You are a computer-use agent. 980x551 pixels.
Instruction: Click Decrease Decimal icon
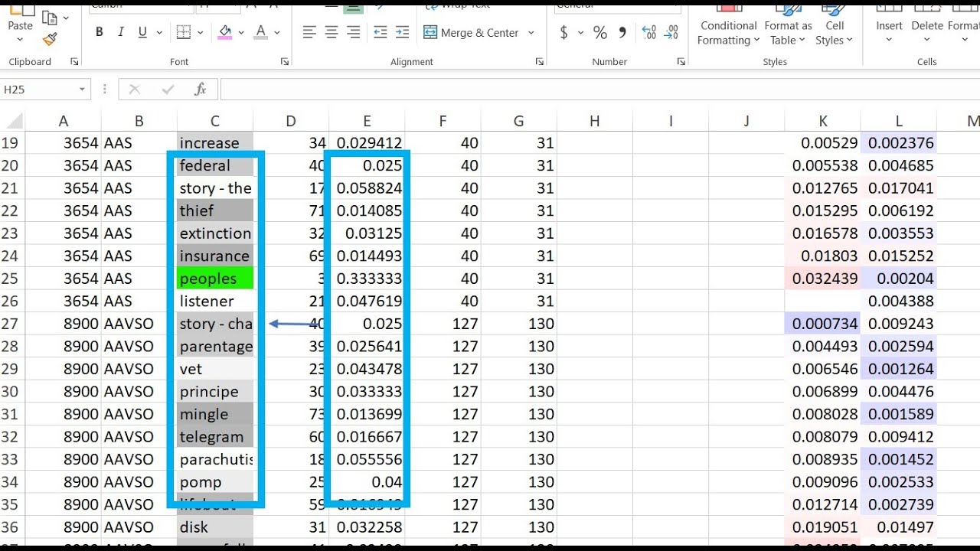671,33
